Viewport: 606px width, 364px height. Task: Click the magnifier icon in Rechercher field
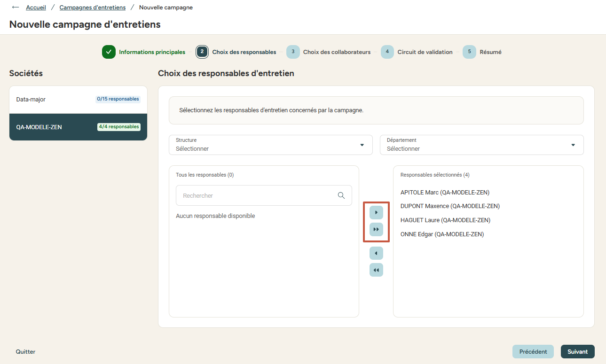pyautogui.click(x=341, y=195)
